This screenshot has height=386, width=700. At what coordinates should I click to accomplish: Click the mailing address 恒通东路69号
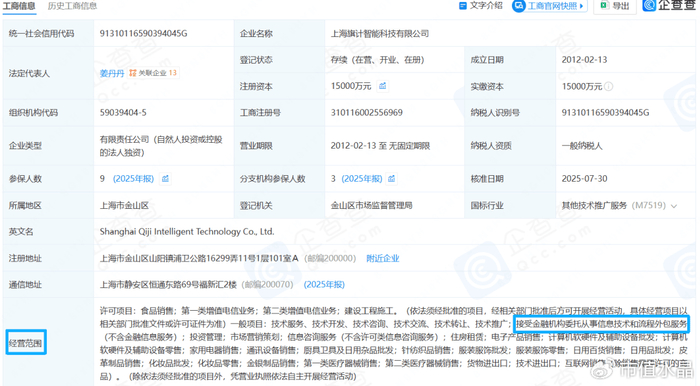coord(168,285)
